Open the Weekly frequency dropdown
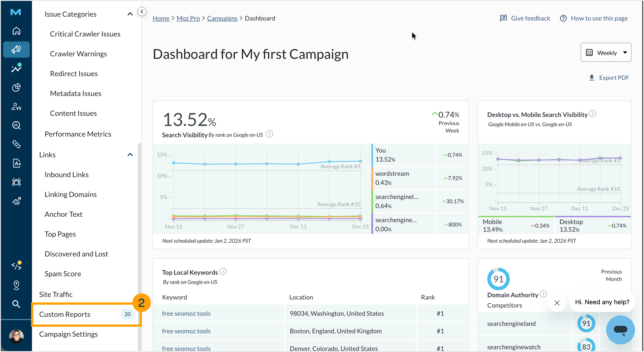 tap(606, 52)
